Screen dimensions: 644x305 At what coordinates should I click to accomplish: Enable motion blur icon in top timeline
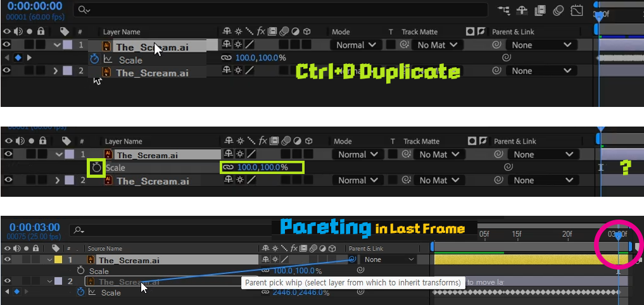559,10
